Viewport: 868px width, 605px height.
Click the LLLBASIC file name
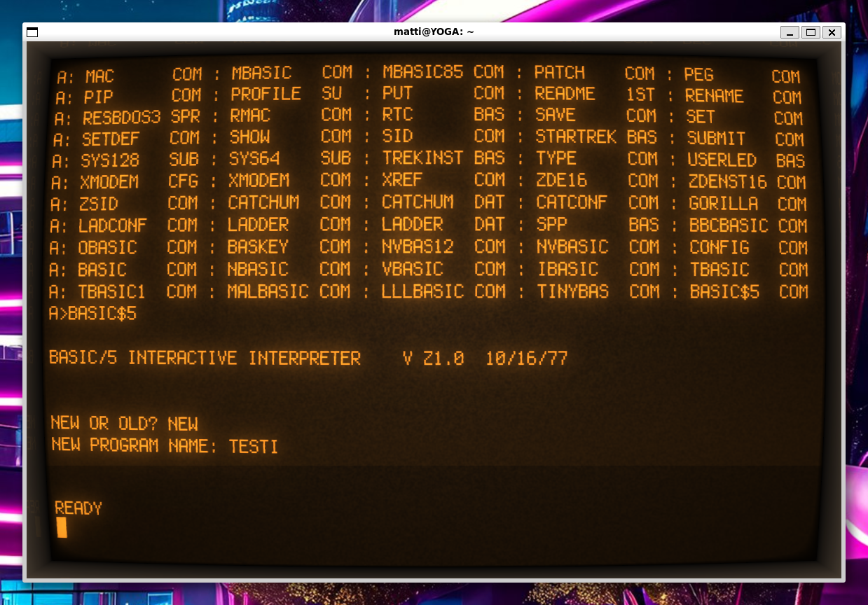pos(422,291)
